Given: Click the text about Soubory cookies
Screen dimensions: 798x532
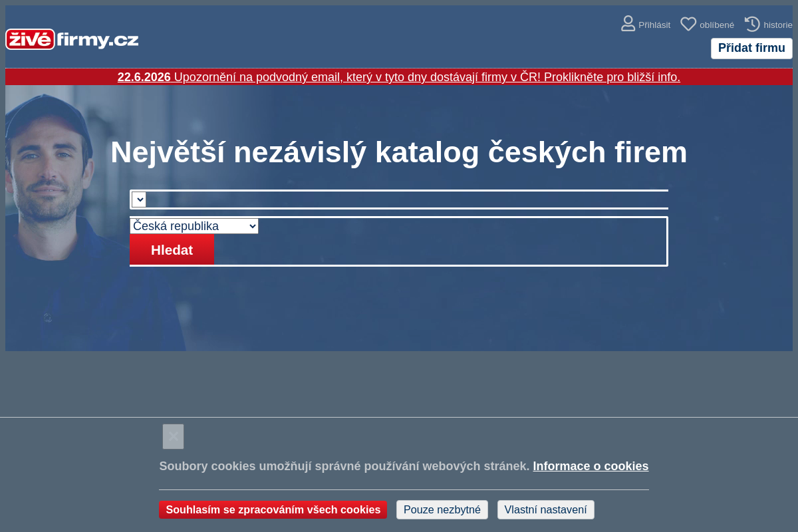Looking at the screenshot, I should click(x=344, y=466).
